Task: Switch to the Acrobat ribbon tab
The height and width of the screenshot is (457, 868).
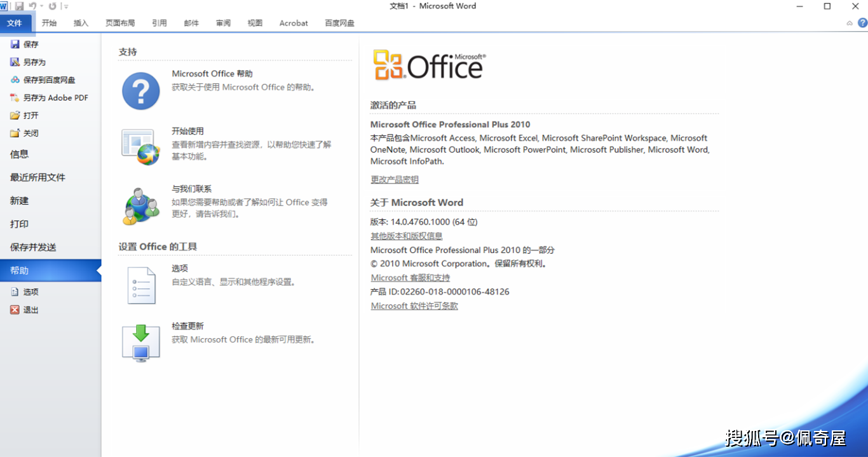Action: tap(293, 23)
